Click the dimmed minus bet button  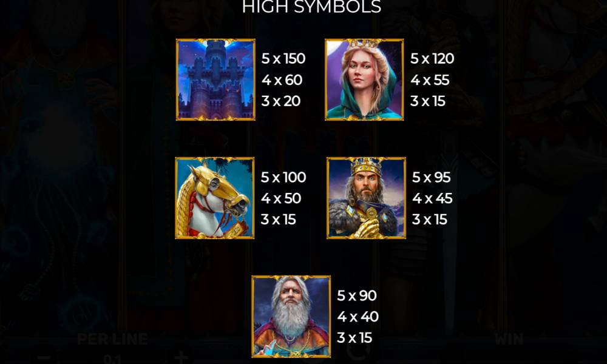pyautogui.click(x=44, y=358)
